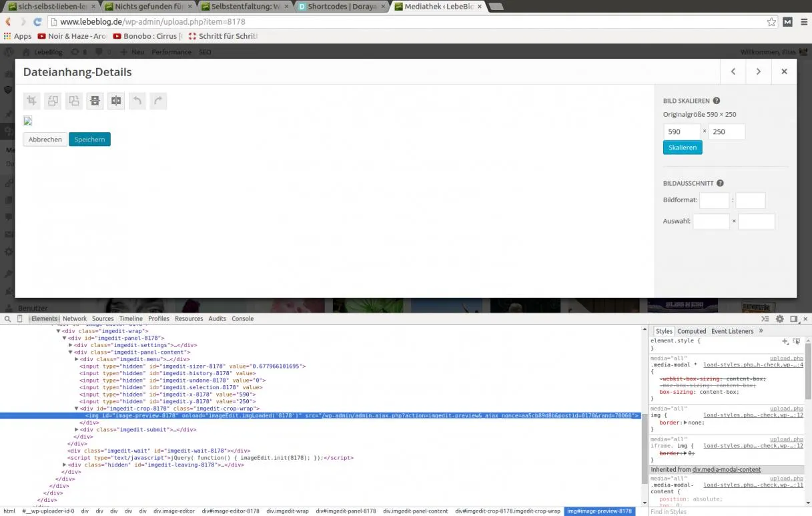The image size is (812, 516).
Task: Collapse the imgedit-crop-8178 div node
Action: pos(77,409)
